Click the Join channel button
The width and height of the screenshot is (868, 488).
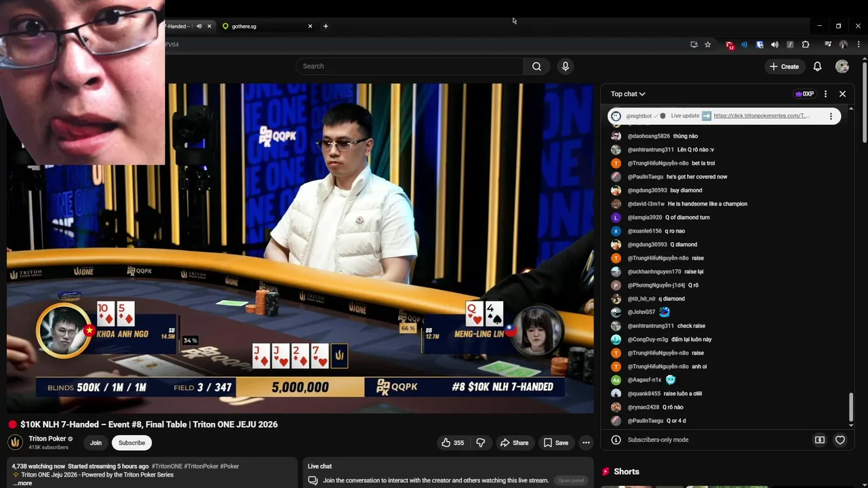(x=96, y=443)
